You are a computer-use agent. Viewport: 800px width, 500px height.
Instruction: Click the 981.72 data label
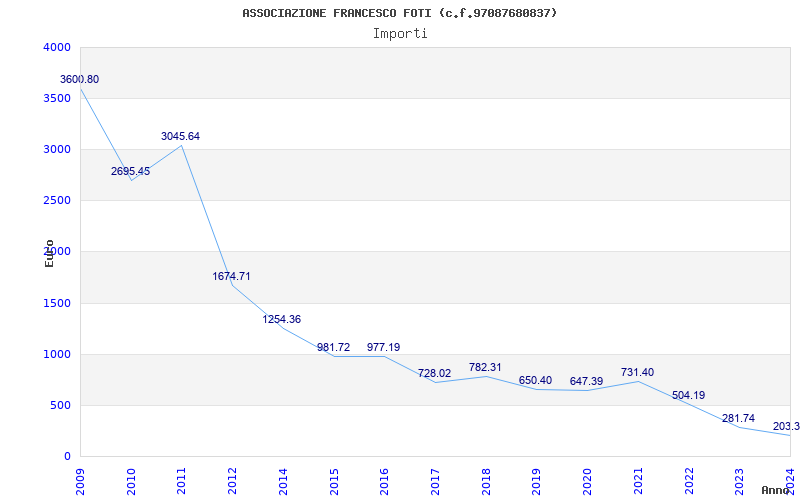pyautogui.click(x=333, y=347)
